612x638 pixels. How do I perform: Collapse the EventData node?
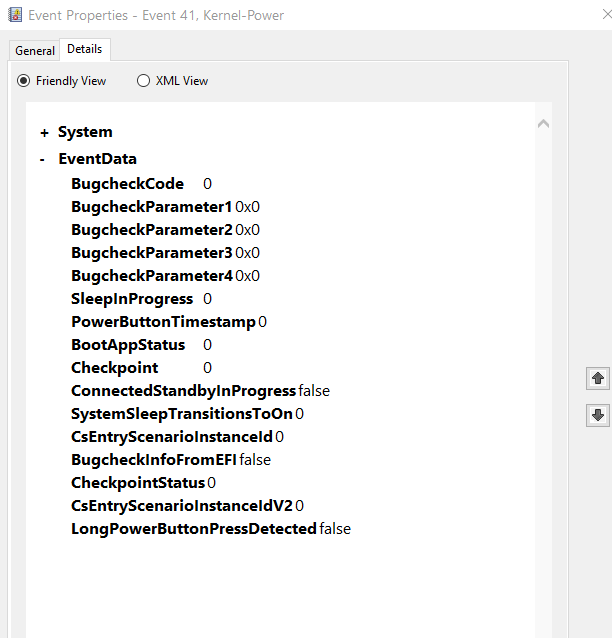click(43, 159)
